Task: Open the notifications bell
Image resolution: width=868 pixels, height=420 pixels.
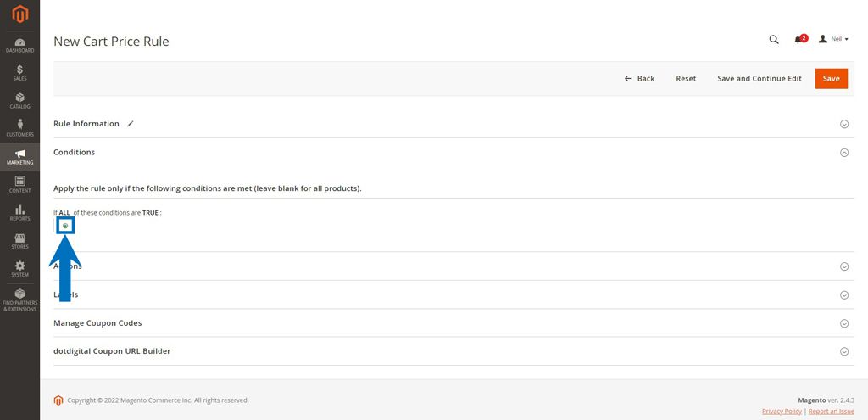Action: coord(800,39)
